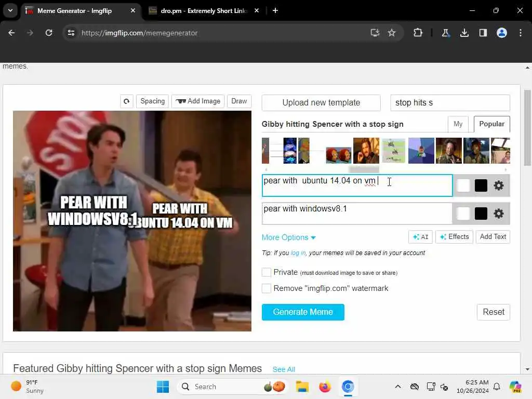Open the Effects button
This screenshot has height=399, width=532.
coord(454,237)
